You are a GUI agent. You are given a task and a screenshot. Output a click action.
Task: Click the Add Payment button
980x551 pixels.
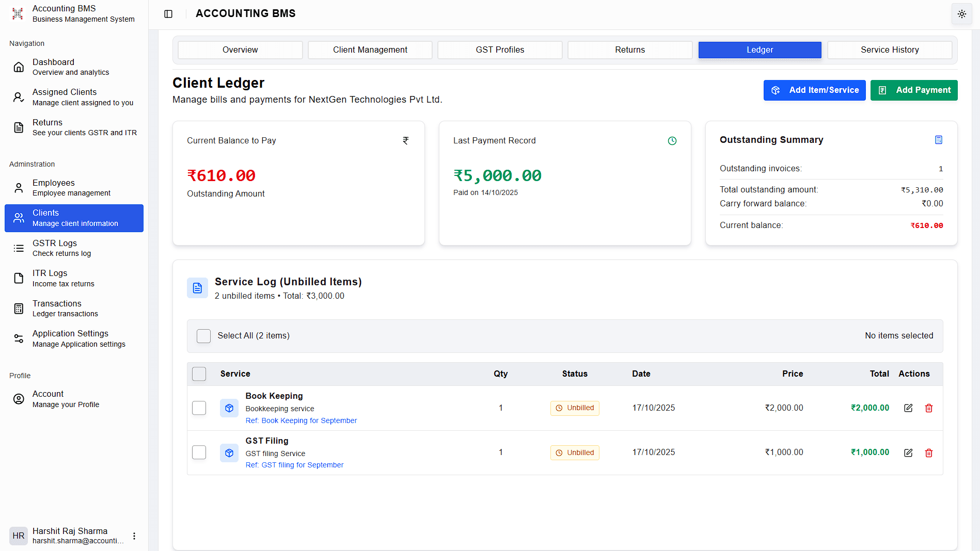coord(914,90)
